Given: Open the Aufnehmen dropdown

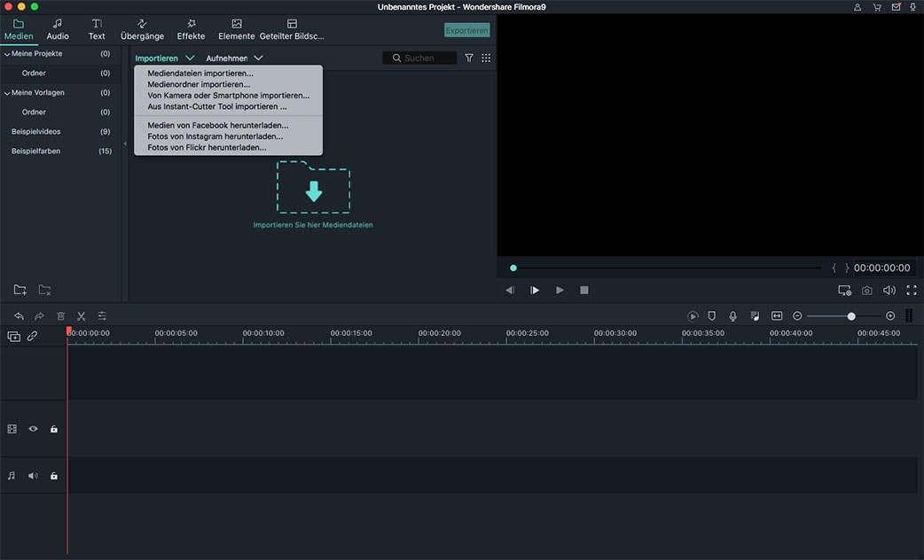Looking at the screenshot, I should (234, 58).
